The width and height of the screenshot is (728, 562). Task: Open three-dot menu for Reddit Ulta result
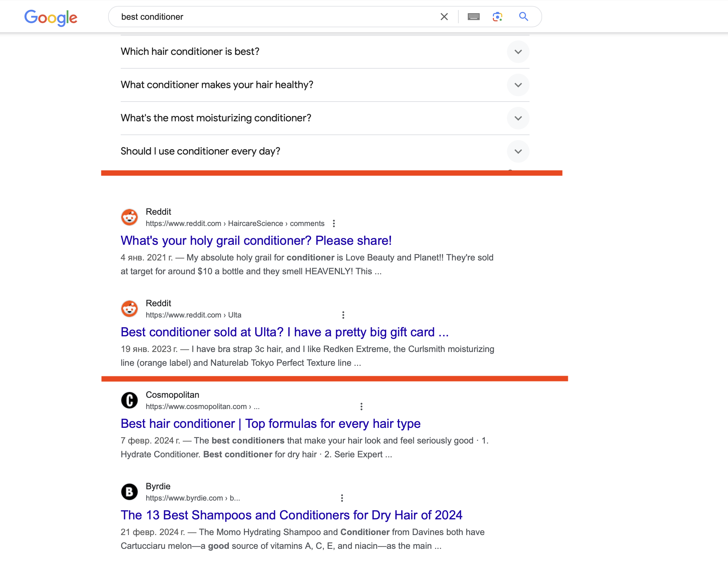[343, 315]
